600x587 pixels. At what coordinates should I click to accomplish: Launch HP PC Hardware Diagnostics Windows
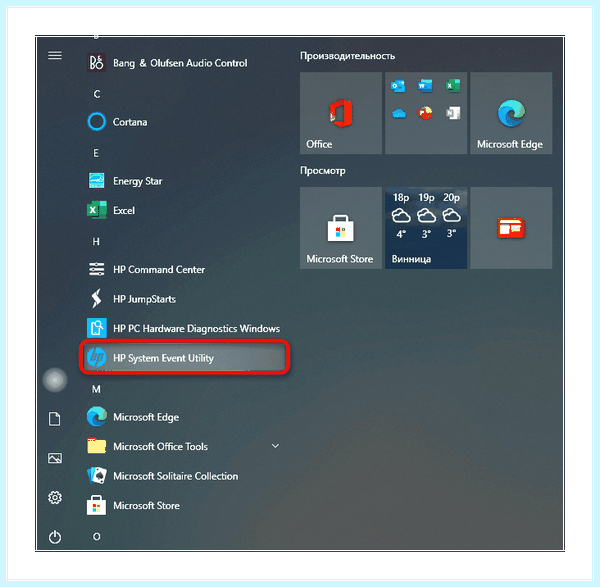coord(184,328)
